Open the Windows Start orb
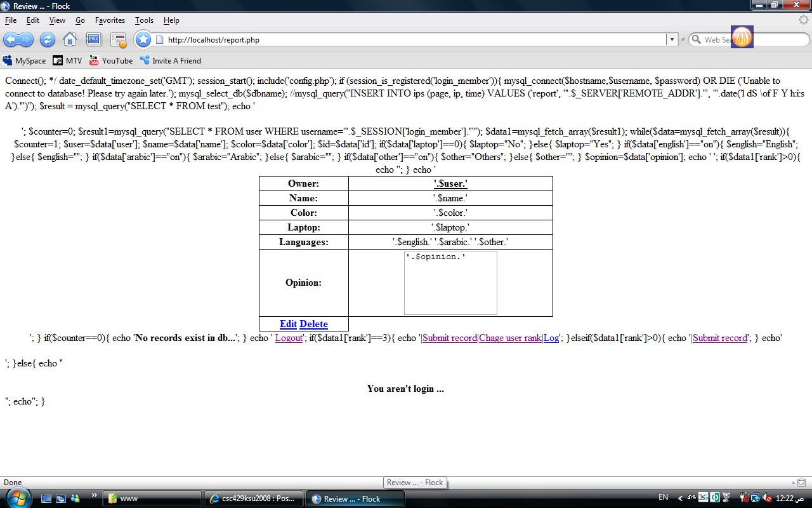The height and width of the screenshot is (508, 812). [x=15, y=497]
